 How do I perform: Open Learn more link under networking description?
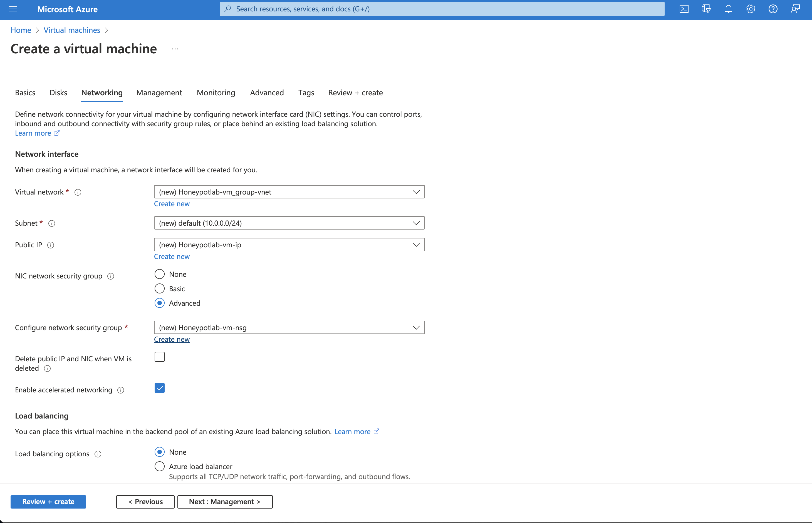pyautogui.click(x=33, y=133)
